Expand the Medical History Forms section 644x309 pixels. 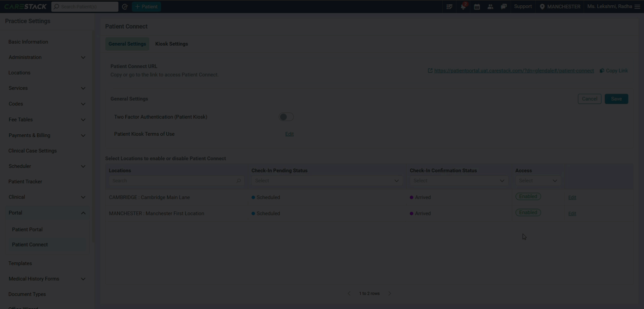tap(47, 279)
